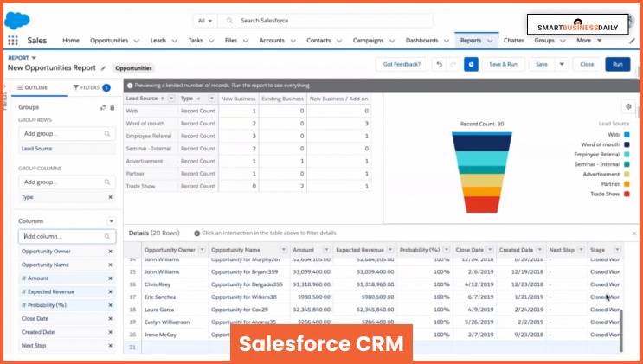
Task: Click the Partner legend color swatch
Action: (x=627, y=184)
